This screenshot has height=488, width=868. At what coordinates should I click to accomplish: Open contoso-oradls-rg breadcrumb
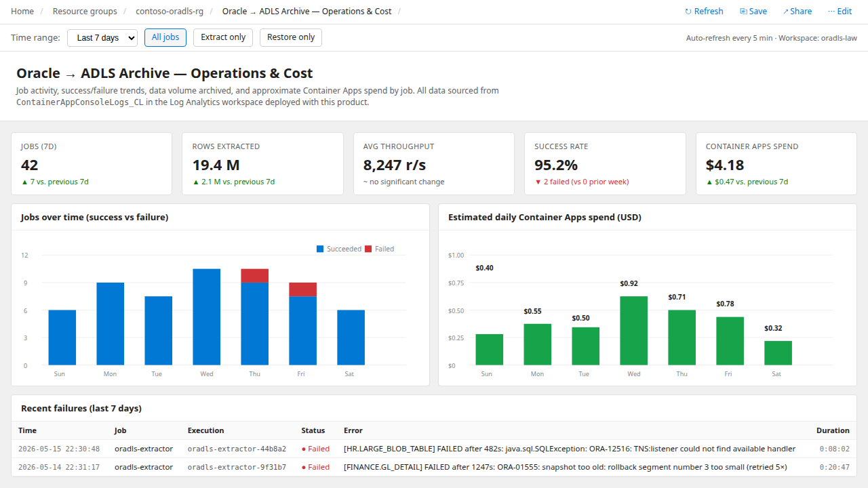pos(170,12)
